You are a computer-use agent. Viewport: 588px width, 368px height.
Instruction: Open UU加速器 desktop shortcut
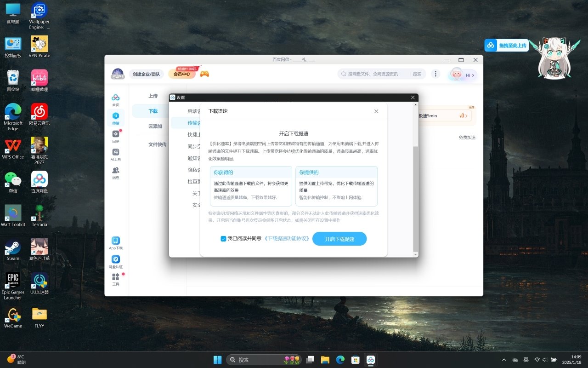coord(40,283)
